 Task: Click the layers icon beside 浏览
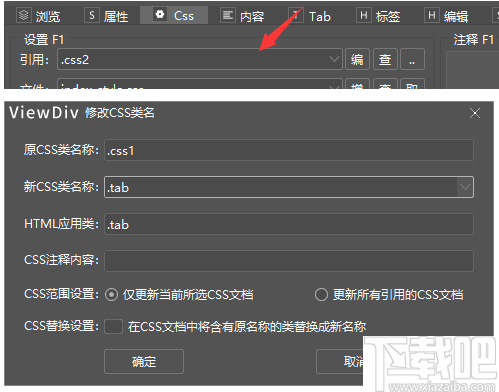(24, 15)
